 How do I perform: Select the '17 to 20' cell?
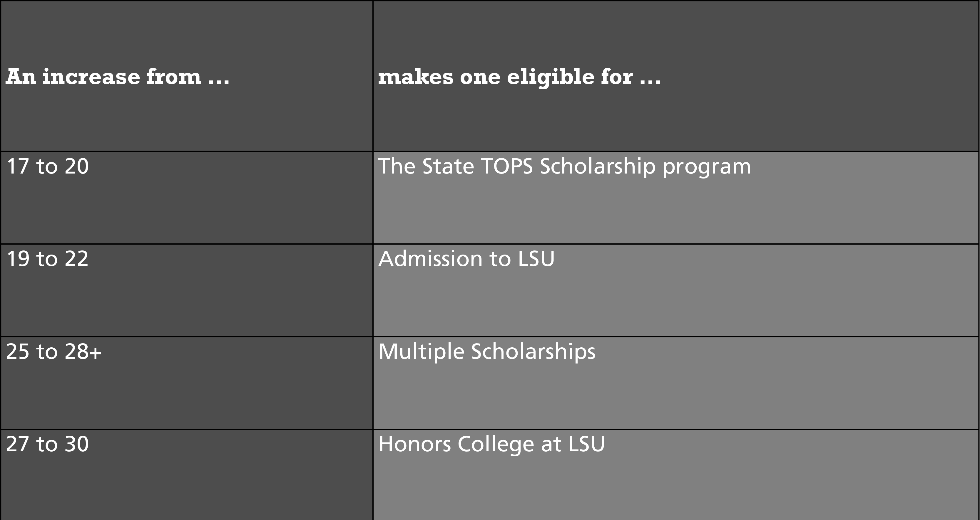pyautogui.click(x=187, y=198)
